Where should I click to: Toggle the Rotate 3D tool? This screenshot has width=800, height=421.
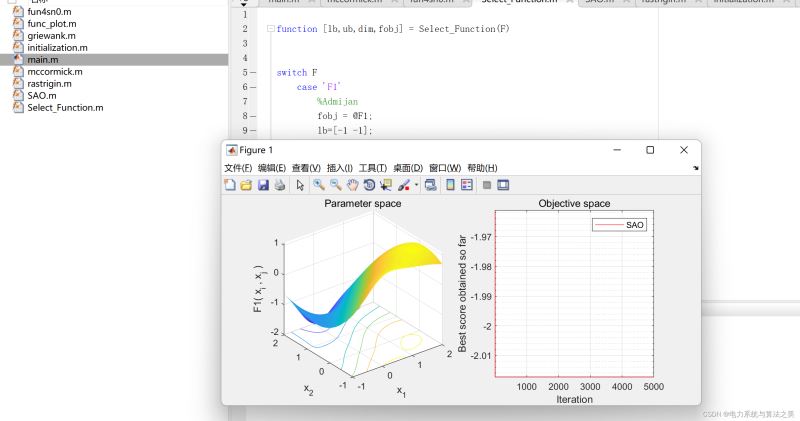tap(369, 185)
